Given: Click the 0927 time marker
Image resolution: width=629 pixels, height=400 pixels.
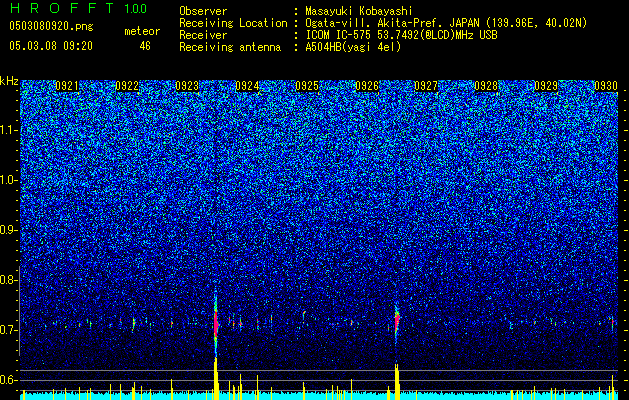Looking at the screenshot, I should pos(426,86).
